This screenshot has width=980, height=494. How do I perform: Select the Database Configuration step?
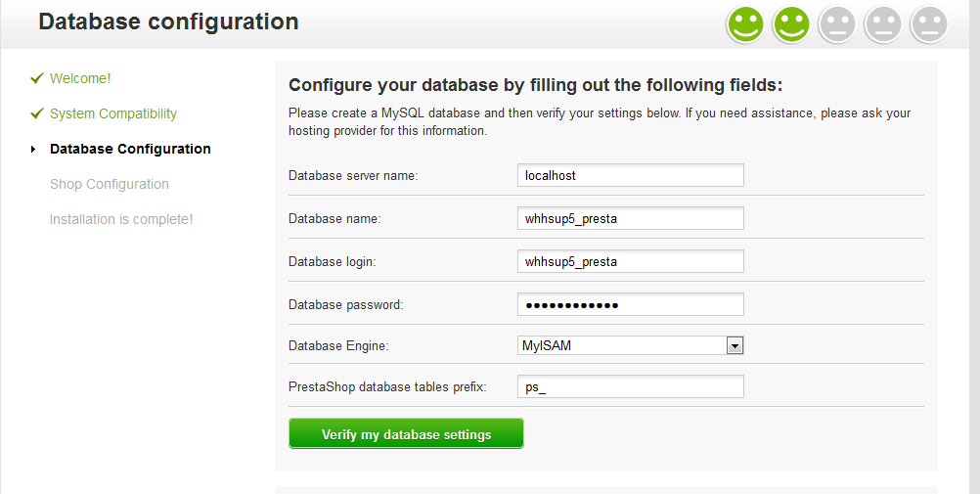[x=130, y=149]
